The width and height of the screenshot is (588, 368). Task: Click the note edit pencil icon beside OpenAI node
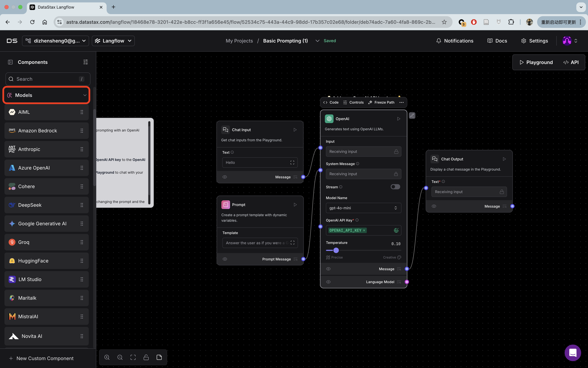click(412, 116)
